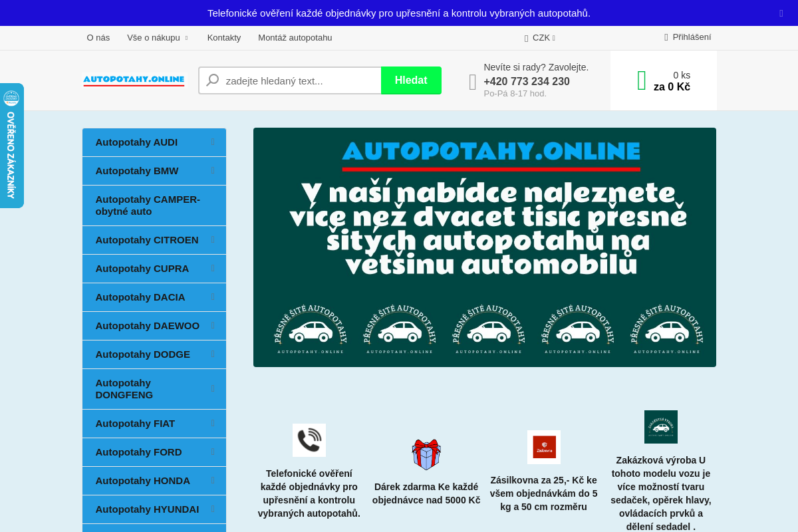The width and height of the screenshot is (798, 532).
Task: Open the shopping cart icon
Action: [x=640, y=80]
